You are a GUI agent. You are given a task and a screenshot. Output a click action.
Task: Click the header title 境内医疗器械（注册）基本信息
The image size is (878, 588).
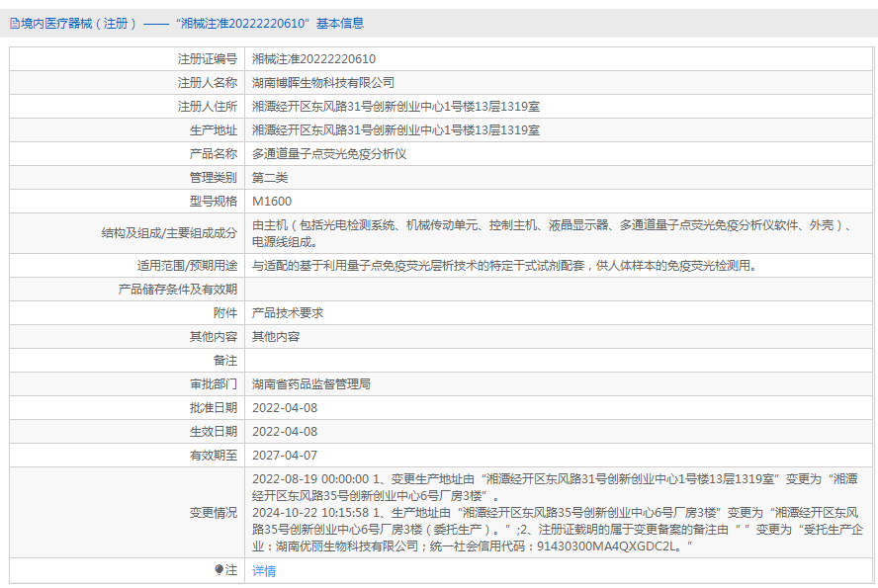(192, 24)
